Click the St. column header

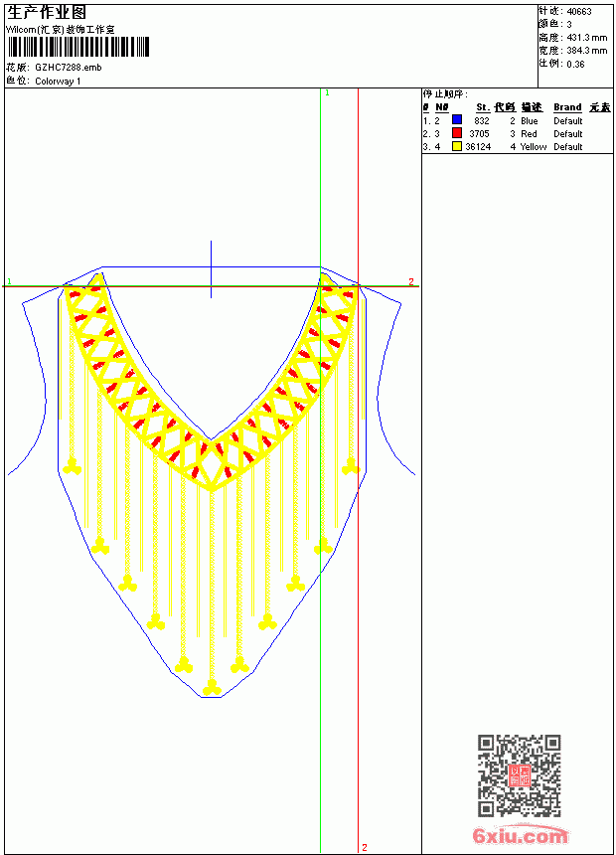(483, 107)
